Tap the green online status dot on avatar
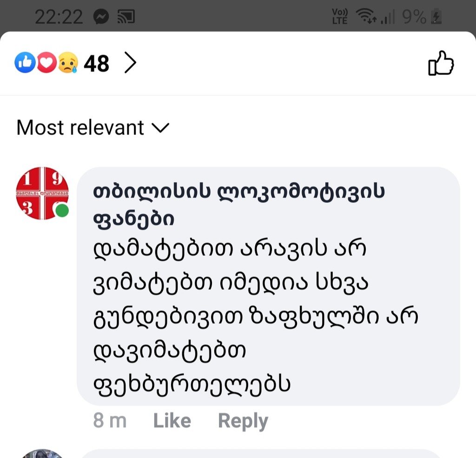This screenshot has height=458, width=476. [x=62, y=211]
